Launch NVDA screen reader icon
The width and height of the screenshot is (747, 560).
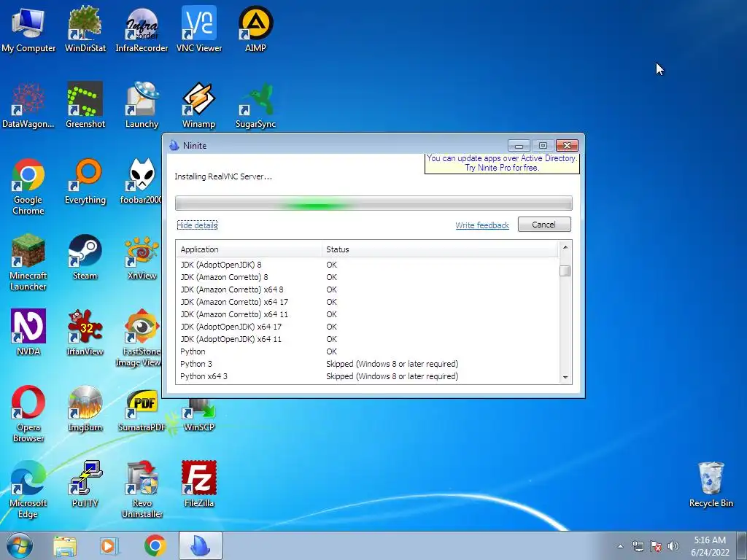(28, 332)
